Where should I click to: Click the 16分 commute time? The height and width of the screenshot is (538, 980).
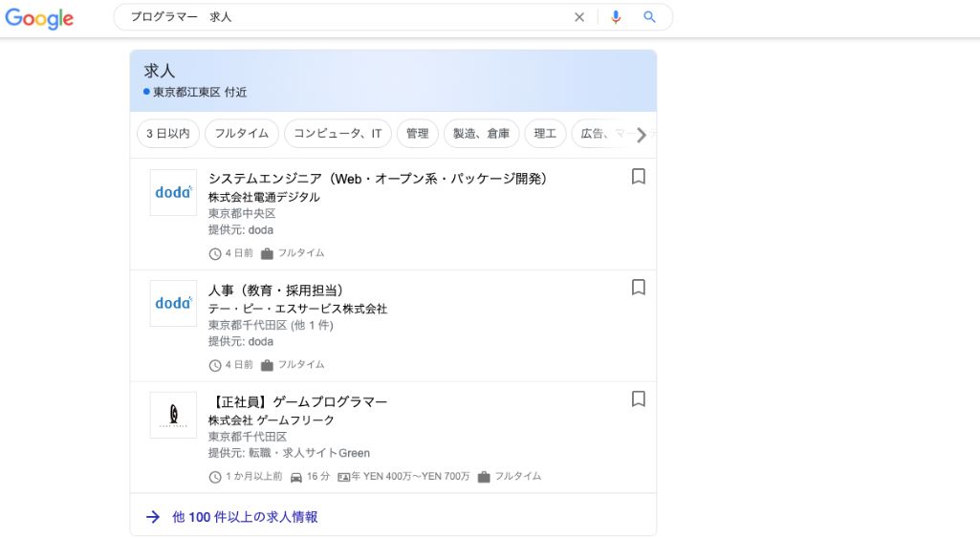[x=318, y=476]
